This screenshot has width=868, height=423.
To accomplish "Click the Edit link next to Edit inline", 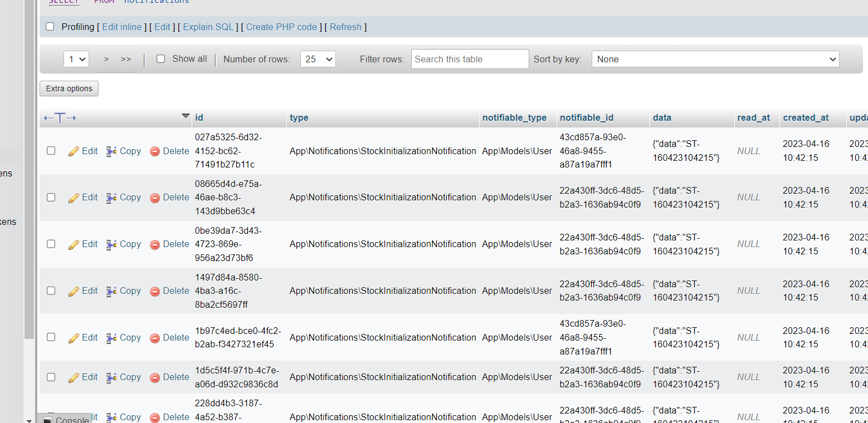I will (162, 27).
